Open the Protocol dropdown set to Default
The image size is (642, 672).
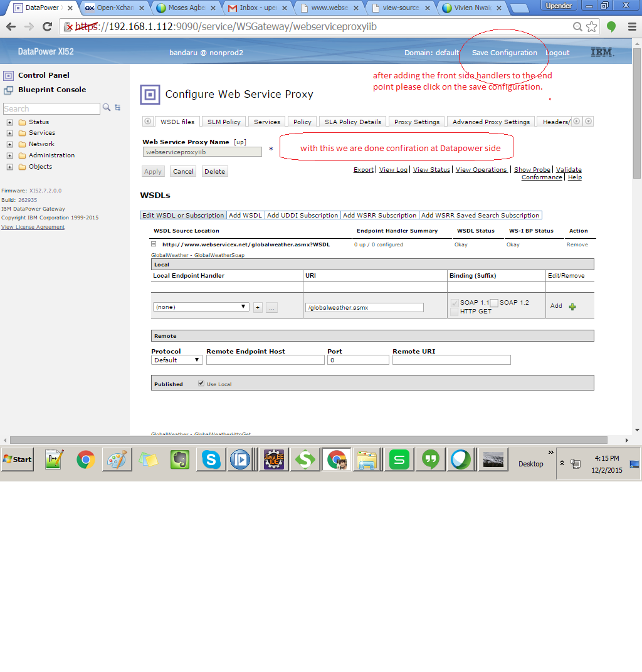[x=176, y=360]
